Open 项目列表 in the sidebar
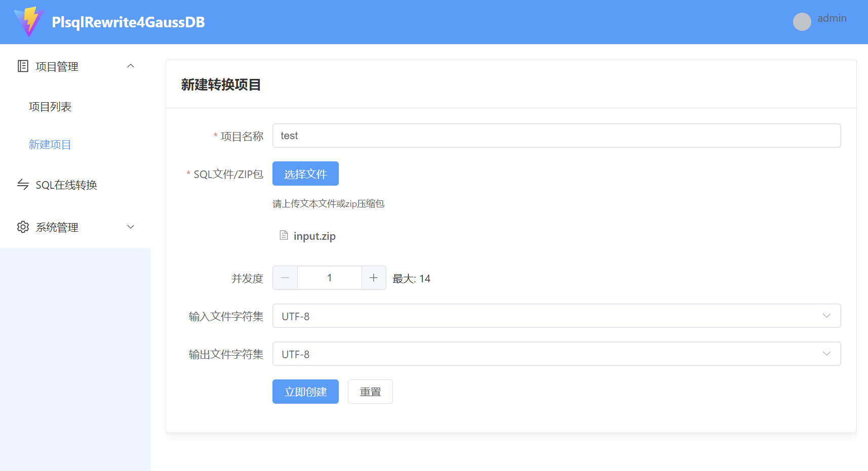The width and height of the screenshot is (868, 471). point(50,107)
